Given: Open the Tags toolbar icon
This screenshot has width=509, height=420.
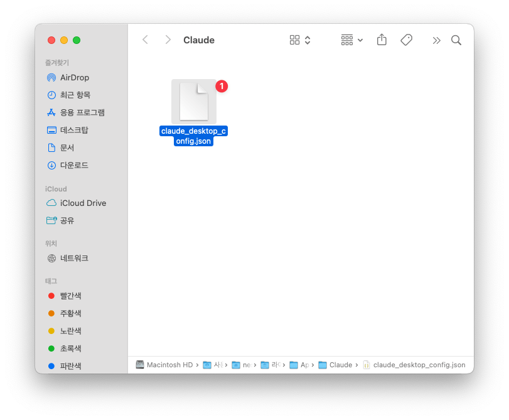Looking at the screenshot, I should (x=406, y=40).
